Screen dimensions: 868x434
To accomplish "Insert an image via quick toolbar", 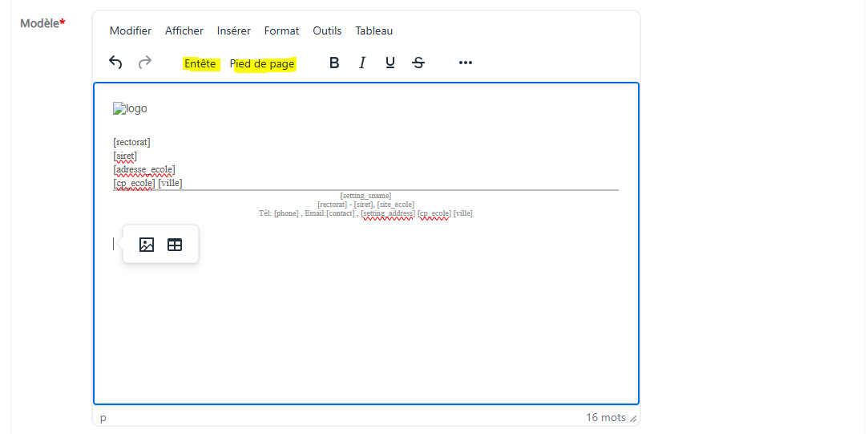I will [x=147, y=245].
